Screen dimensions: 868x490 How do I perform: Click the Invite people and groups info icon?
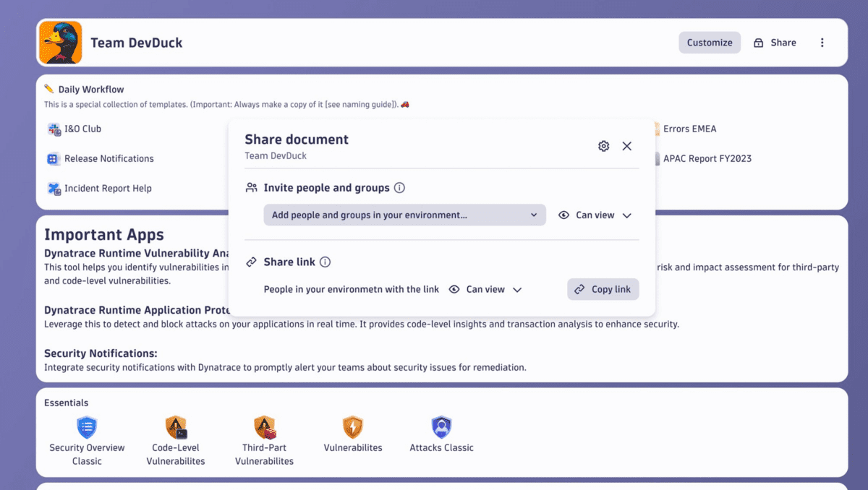[399, 187]
